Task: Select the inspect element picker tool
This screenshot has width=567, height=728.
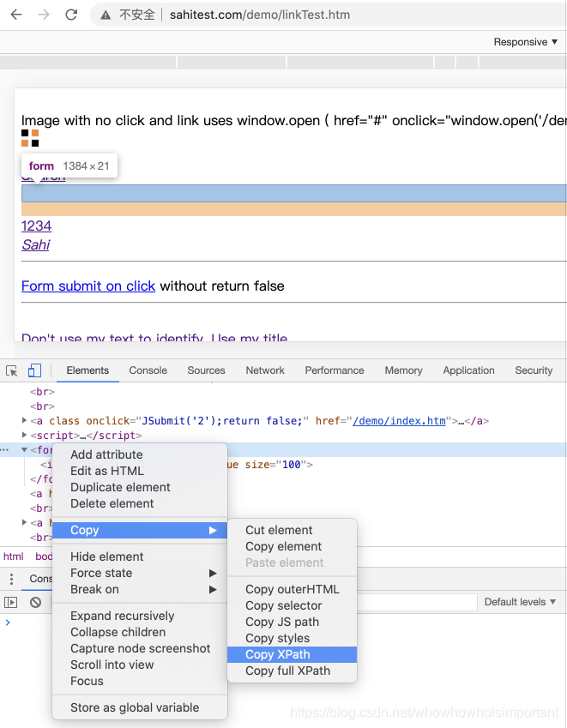Action: click(13, 370)
